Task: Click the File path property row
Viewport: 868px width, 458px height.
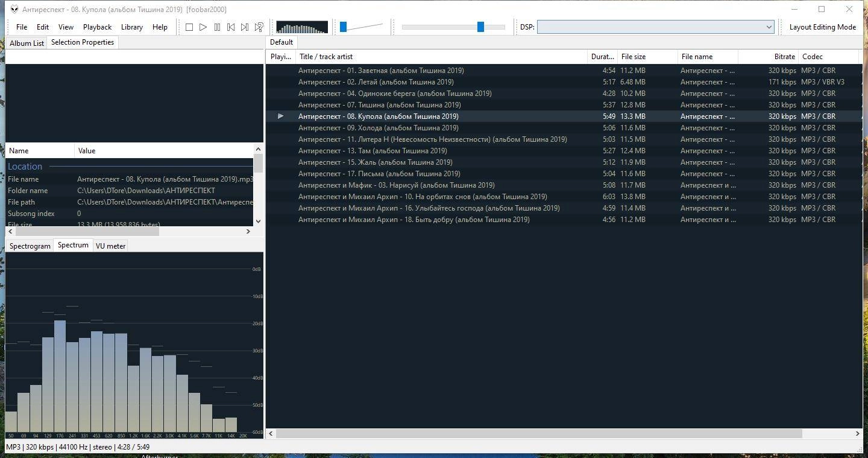Action: 130,202
